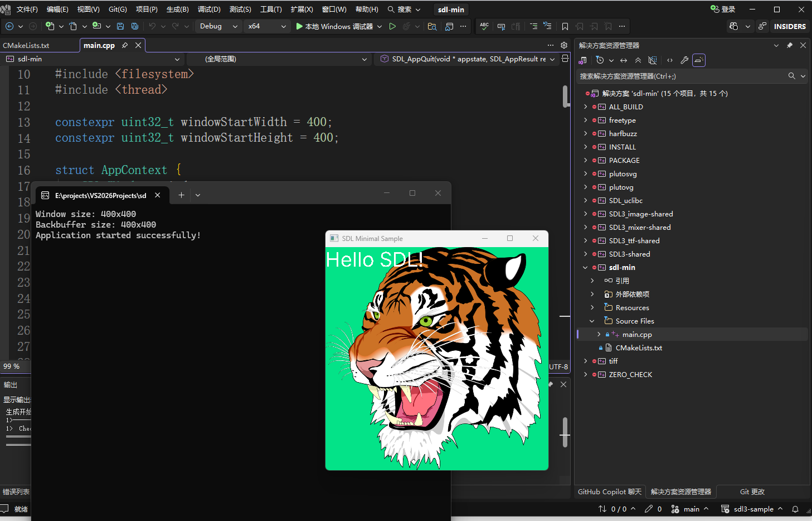Click the editor vertical scrollbar thumb
Screen dimensions: 812x521
tap(566, 96)
